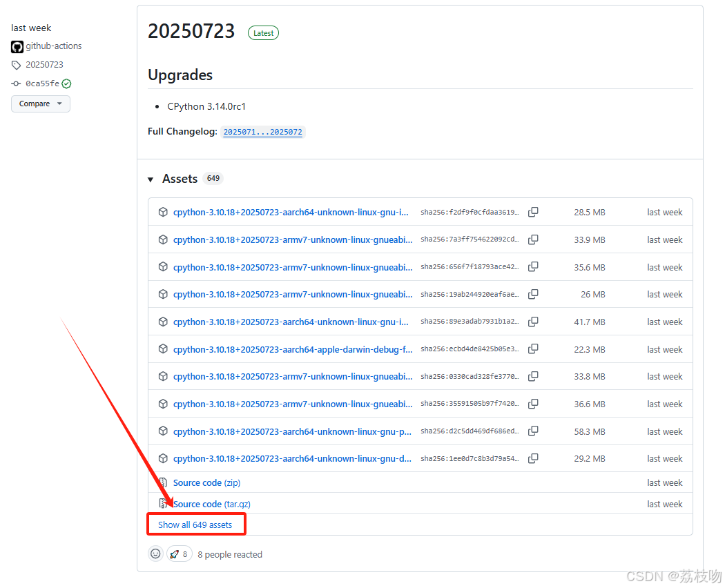Viewport: 725px width, 588px height.
Task: Copy sha256 of the 28.5 MB asset
Action: [x=533, y=212]
